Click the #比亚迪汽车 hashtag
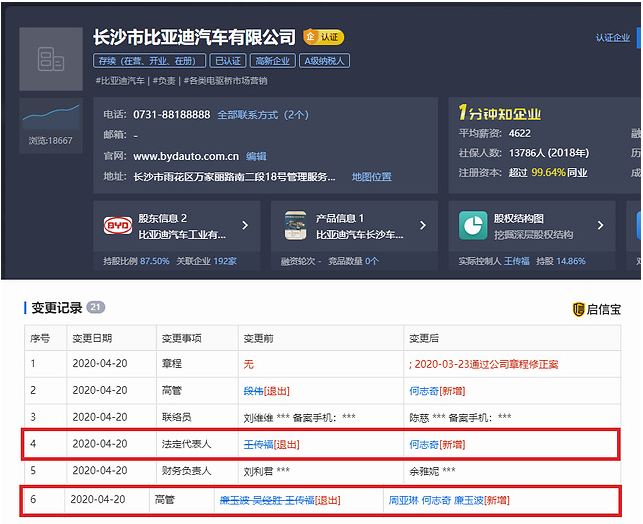 pyautogui.click(x=120, y=81)
